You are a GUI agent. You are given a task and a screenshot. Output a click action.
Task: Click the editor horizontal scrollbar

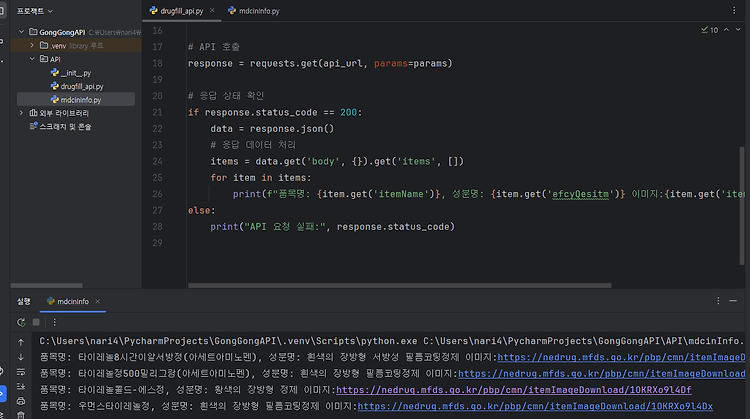400,286
